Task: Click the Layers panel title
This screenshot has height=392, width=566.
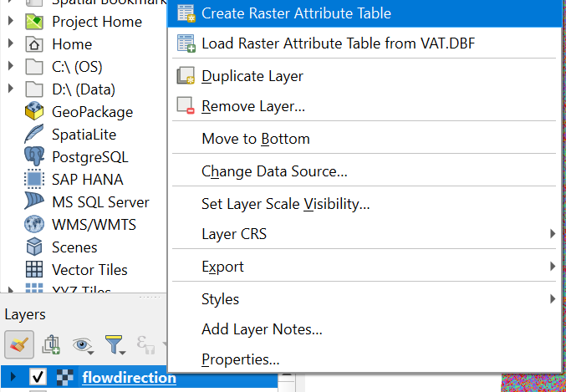Action: point(25,314)
